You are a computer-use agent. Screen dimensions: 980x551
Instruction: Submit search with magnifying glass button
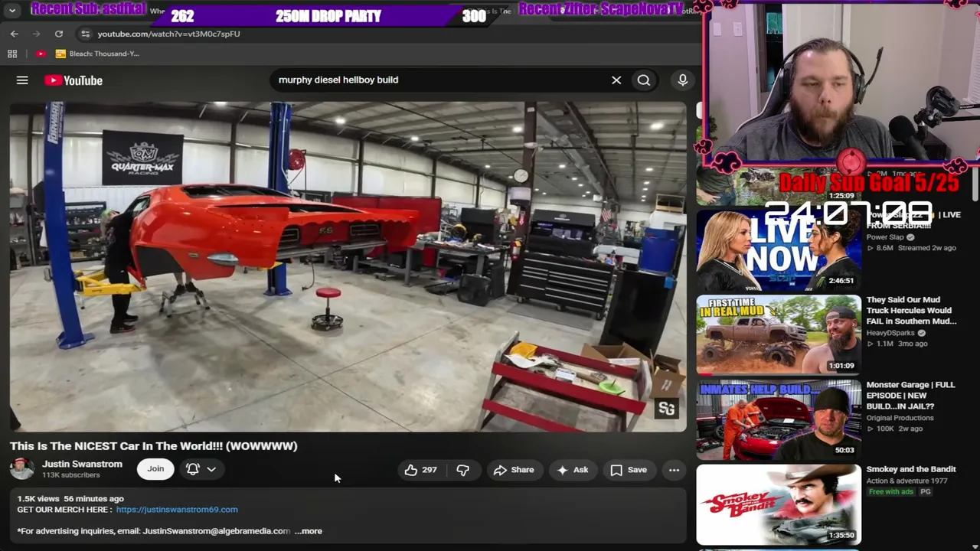(x=644, y=80)
